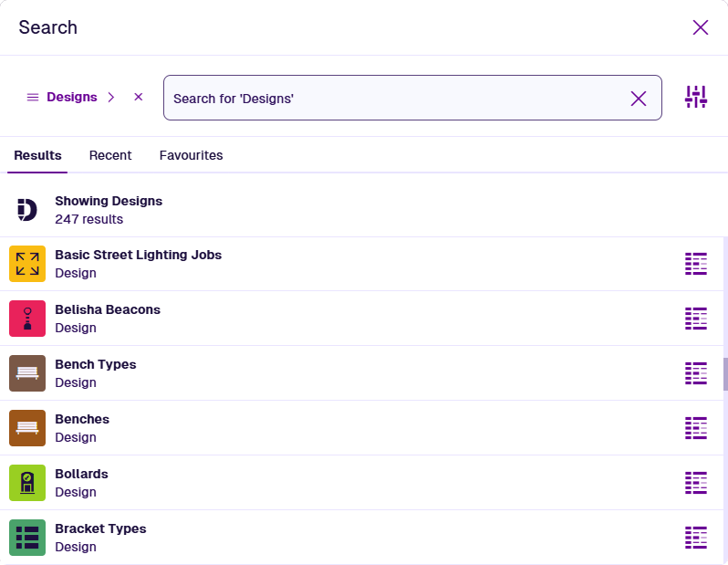The width and height of the screenshot is (728, 565).
Task: Click the pink Belisha Beacons icon
Action: pos(27,319)
